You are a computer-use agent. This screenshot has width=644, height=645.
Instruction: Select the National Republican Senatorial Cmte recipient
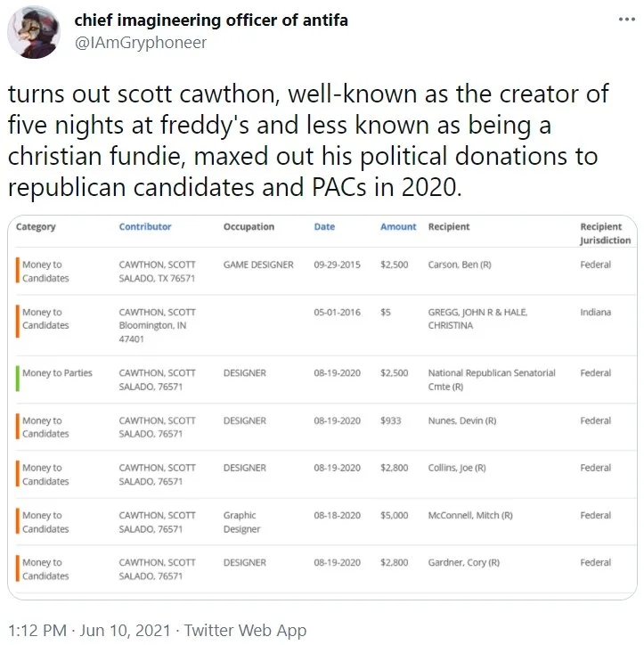pos(492,380)
